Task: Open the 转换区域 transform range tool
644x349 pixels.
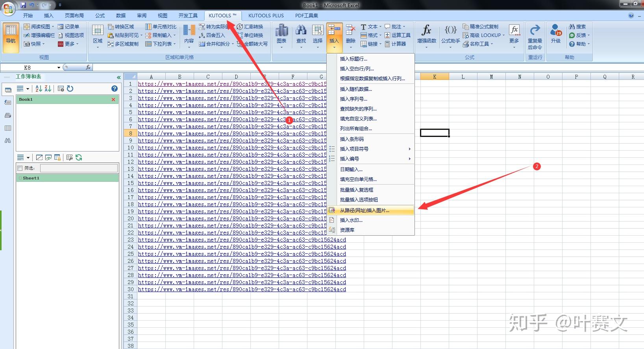Action: (x=121, y=26)
